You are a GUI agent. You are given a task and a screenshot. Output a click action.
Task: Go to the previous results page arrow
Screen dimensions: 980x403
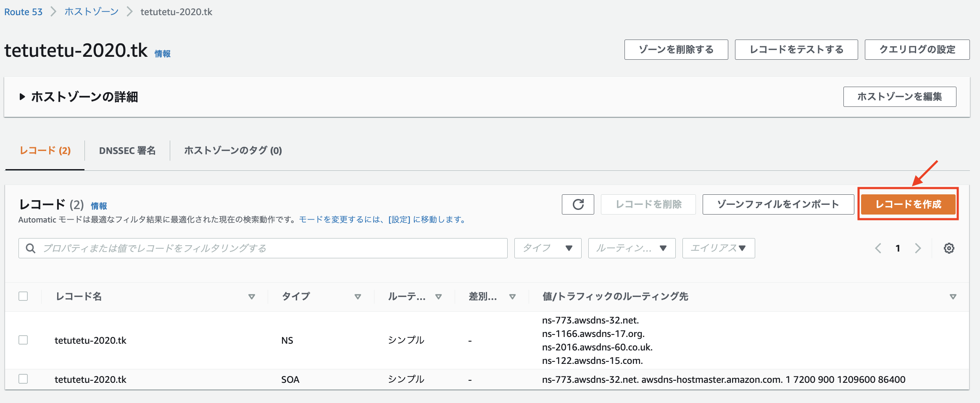coord(877,248)
